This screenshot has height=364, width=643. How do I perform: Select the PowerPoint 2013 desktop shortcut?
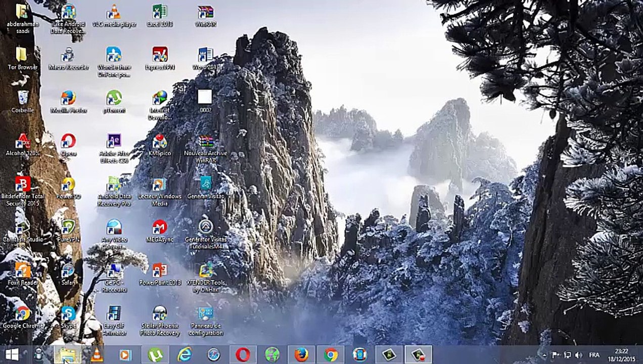click(x=160, y=274)
